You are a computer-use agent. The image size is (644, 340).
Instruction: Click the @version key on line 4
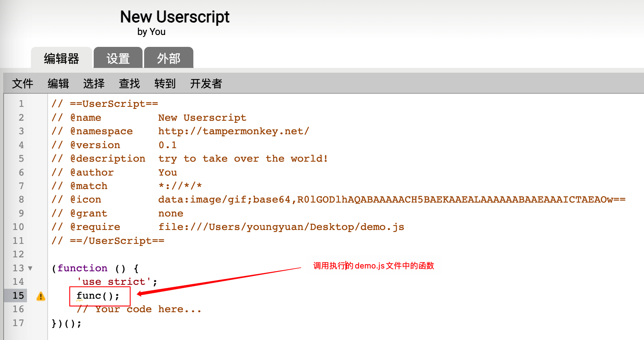point(95,145)
